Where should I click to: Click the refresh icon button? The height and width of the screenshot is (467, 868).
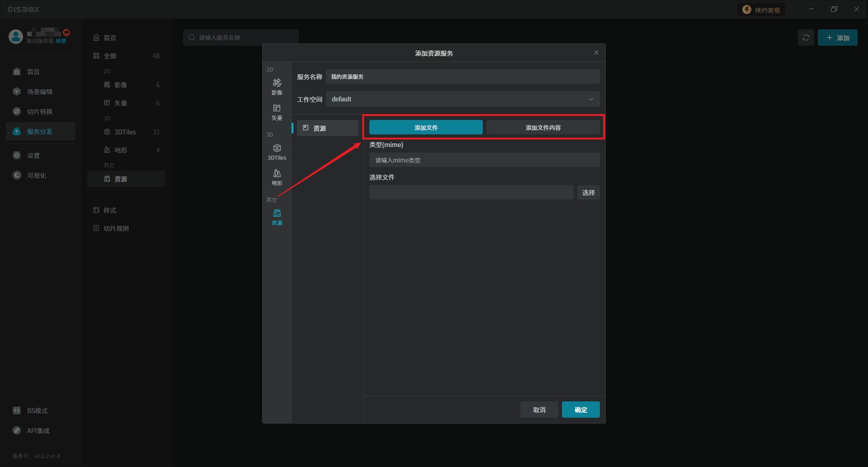[x=806, y=38]
